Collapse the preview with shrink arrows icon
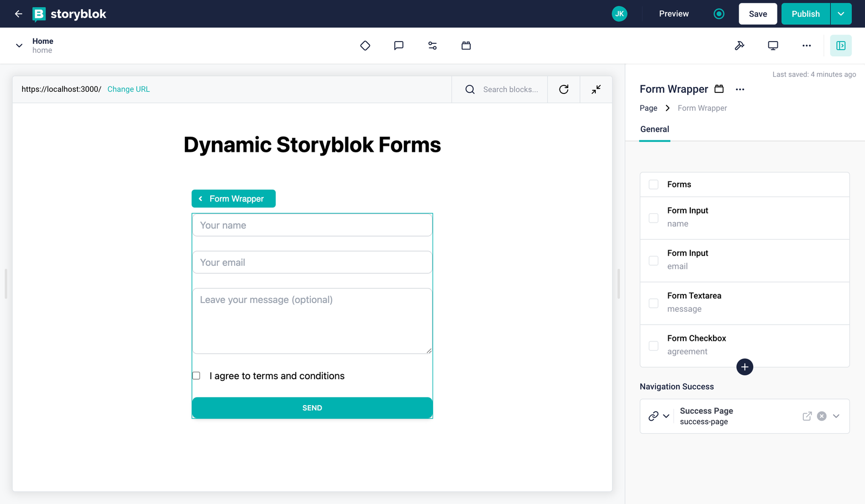This screenshot has width=865, height=504. (x=596, y=89)
